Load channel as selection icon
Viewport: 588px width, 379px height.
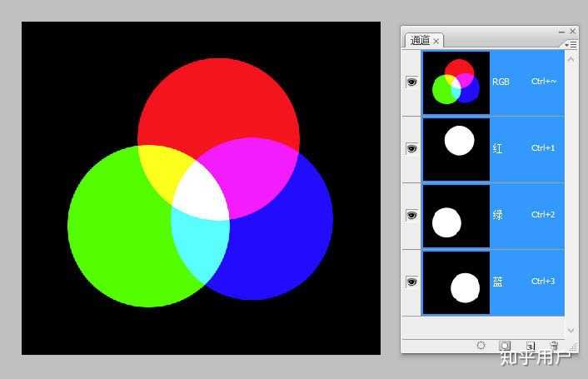(481, 345)
